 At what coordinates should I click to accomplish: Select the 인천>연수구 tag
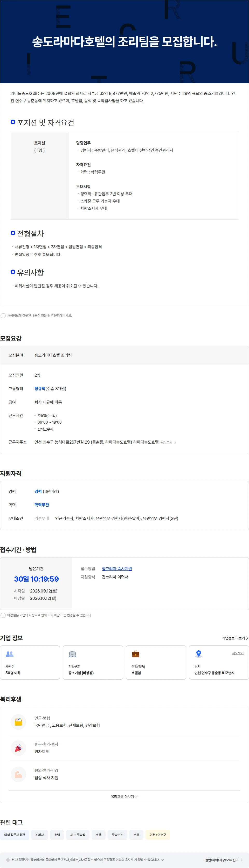[158, 835]
